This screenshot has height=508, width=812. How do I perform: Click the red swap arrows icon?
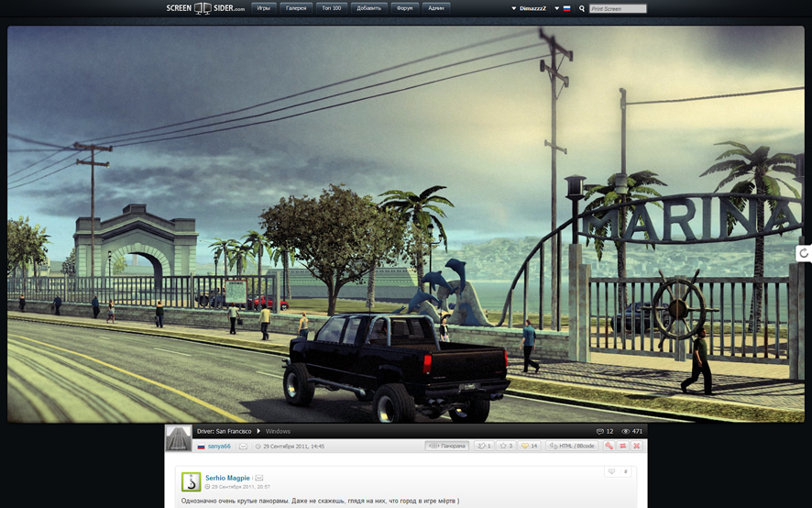tap(623, 446)
